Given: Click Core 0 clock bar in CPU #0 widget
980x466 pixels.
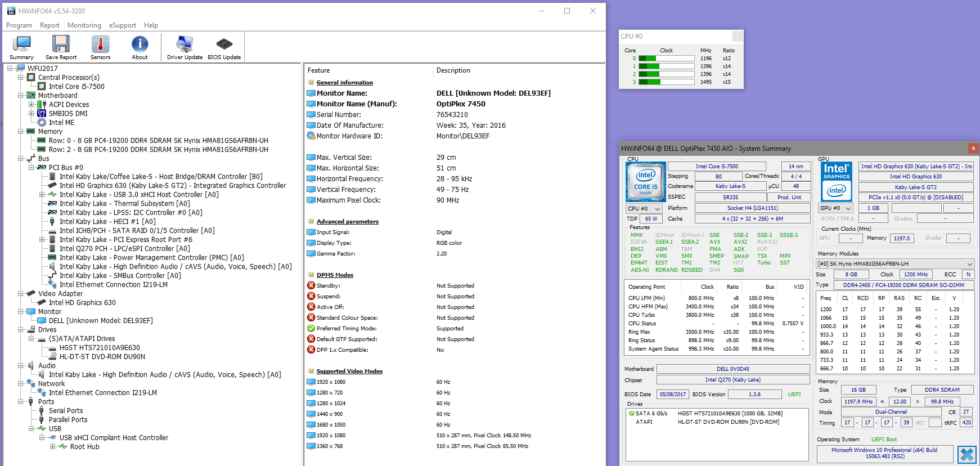Looking at the screenshot, I should pos(666,59).
